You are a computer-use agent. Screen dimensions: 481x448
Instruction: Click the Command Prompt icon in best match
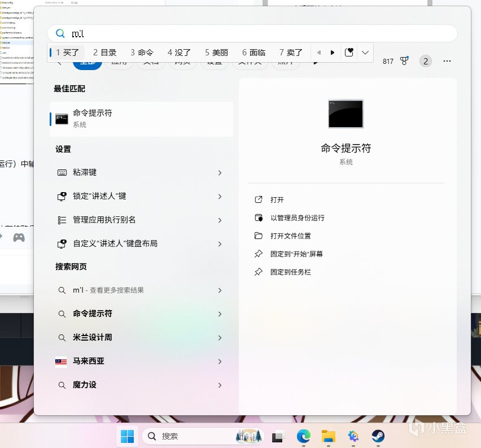[62, 119]
